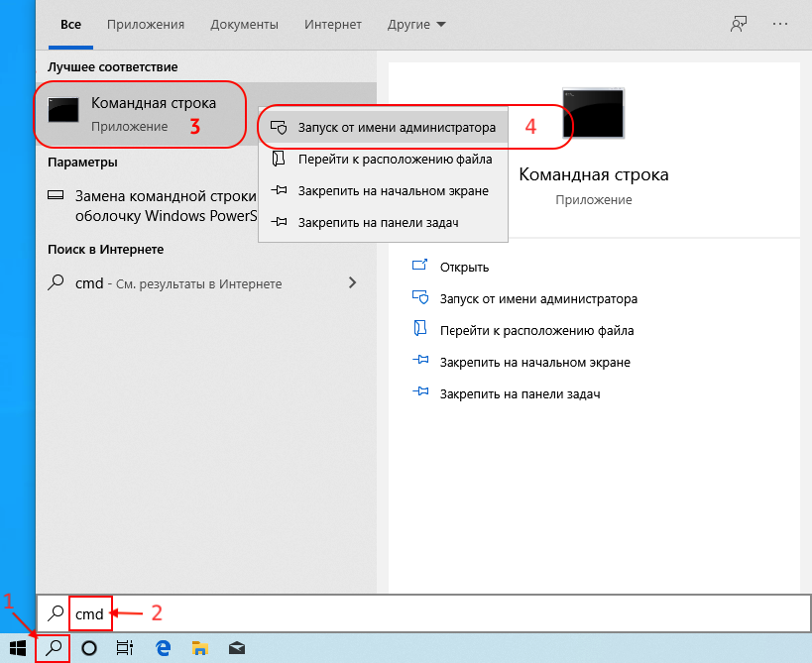The width and height of the screenshot is (812, 663).
Task: Select Перейти к расположению файла in context menu
Action: point(394,159)
